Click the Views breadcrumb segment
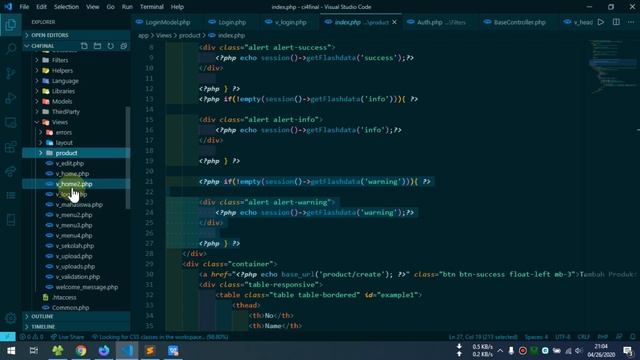The image size is (640, 360). click(163, 36)
